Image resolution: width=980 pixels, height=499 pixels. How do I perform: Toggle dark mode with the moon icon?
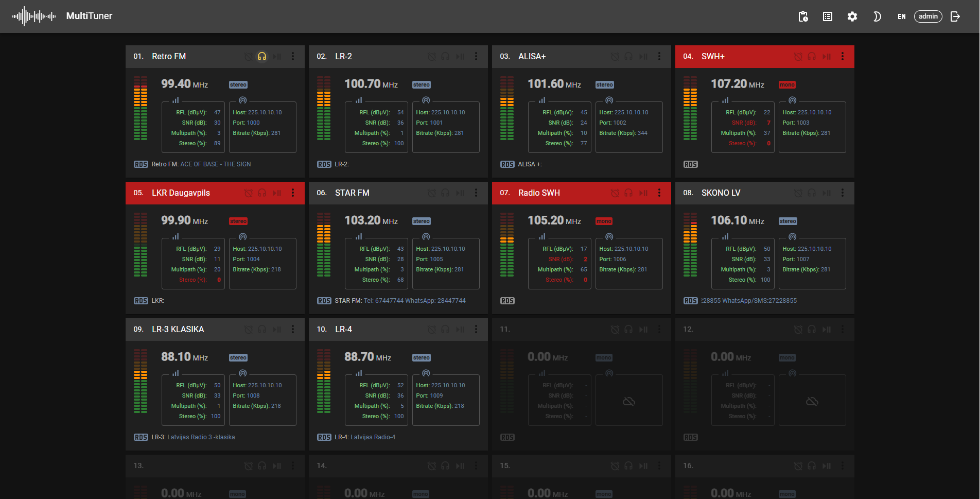[877, 16]
